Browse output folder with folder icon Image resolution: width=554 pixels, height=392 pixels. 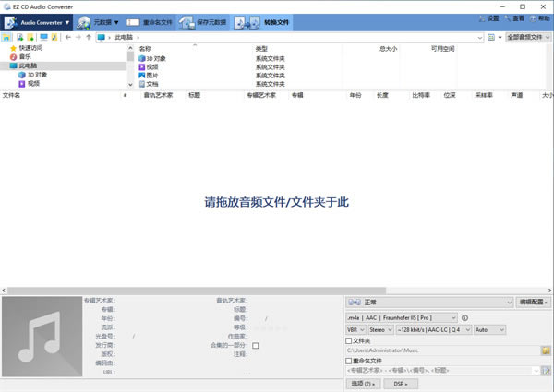546,350
